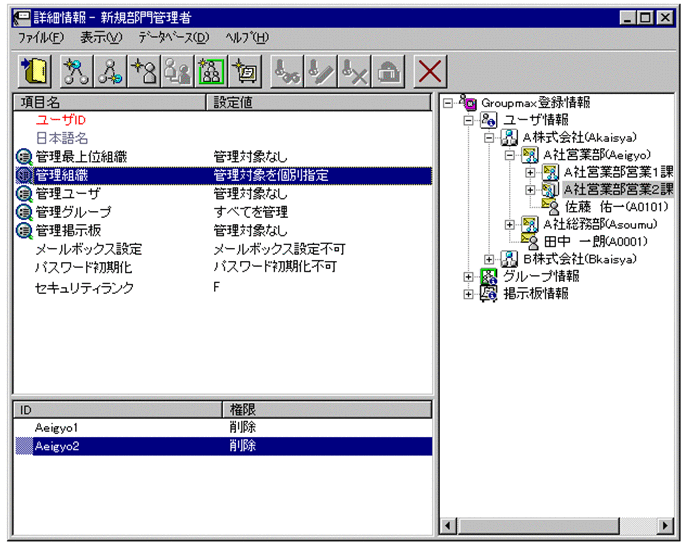This screenshot has width=685, height=548.
Task: Expand the グループ情報 node
Action: [x=468, y=277]
